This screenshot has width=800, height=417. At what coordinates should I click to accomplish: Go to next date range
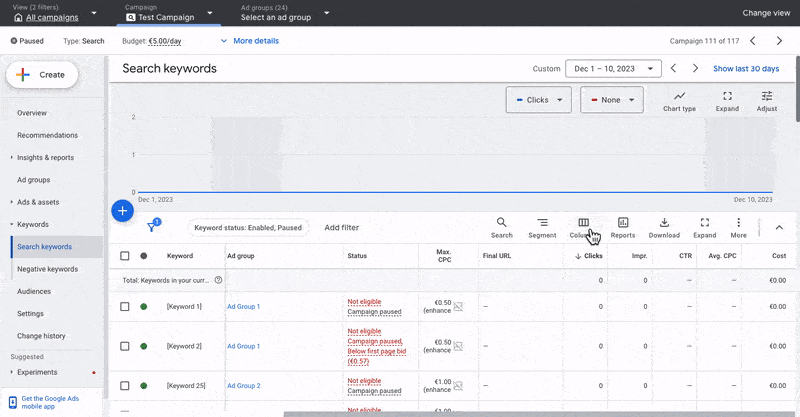point(695,68)
